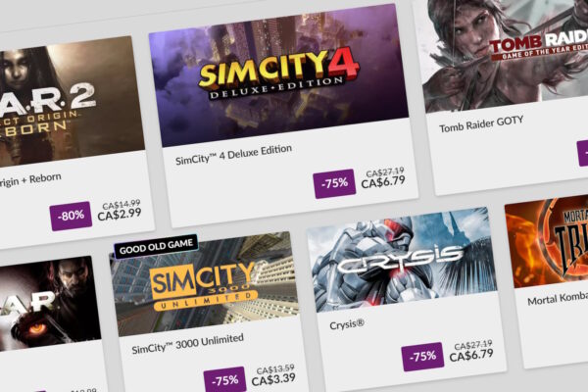588x392 pixels.
Task: Click the -80% discount badge
Action: [x=71, y=216]
